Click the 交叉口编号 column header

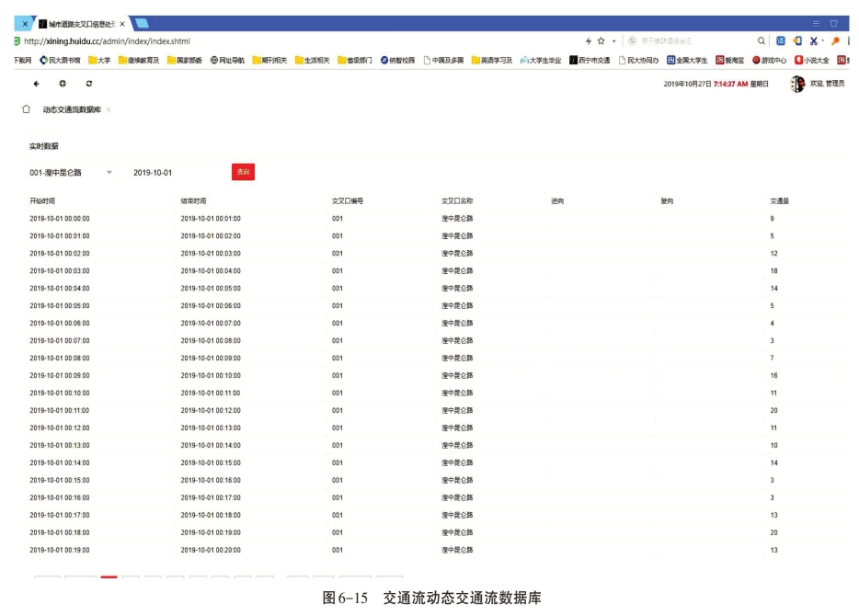pos(348,201)
